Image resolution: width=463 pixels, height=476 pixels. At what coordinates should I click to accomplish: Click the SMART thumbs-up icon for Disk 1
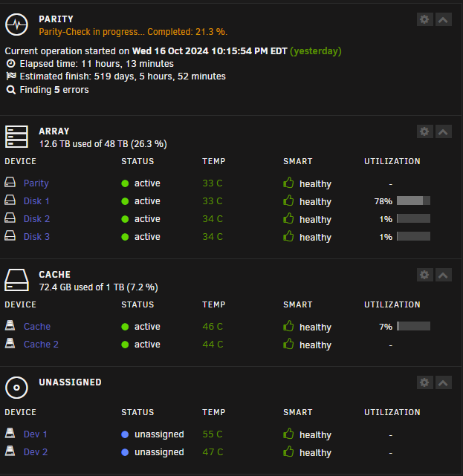point(288,200)
